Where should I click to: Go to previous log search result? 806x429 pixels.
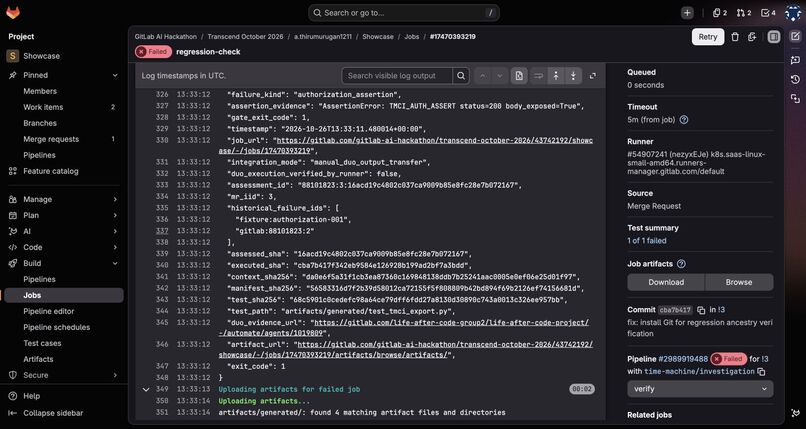(x=483, y=76)
